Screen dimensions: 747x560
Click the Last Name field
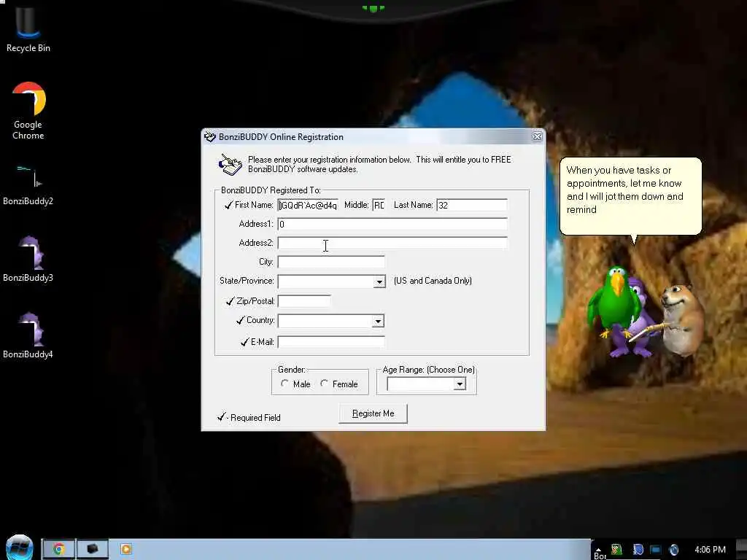(472, 205)
